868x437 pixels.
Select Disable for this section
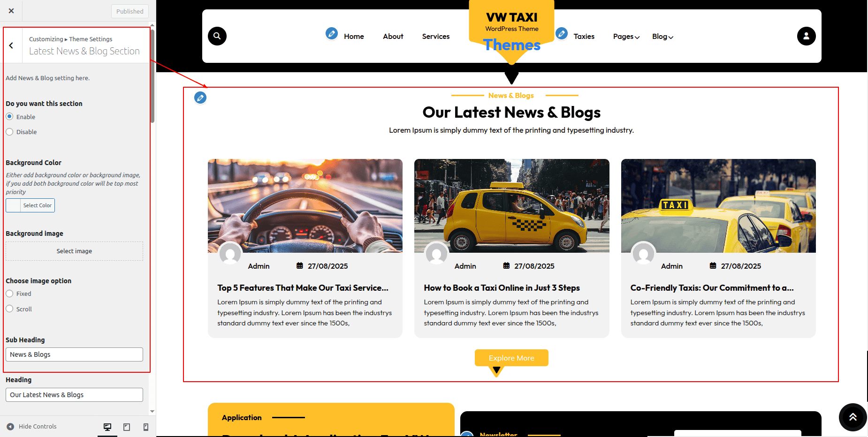pyautogui.click(x=9, y=132)
